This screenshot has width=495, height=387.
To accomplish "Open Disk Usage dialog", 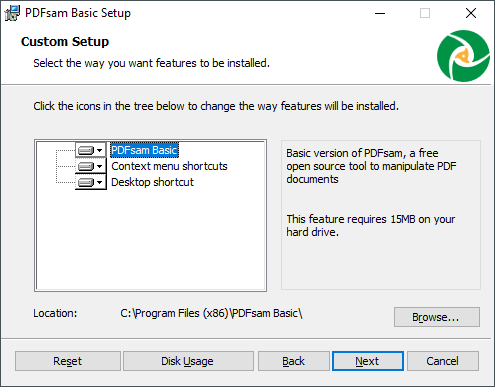I will [188, 361].
